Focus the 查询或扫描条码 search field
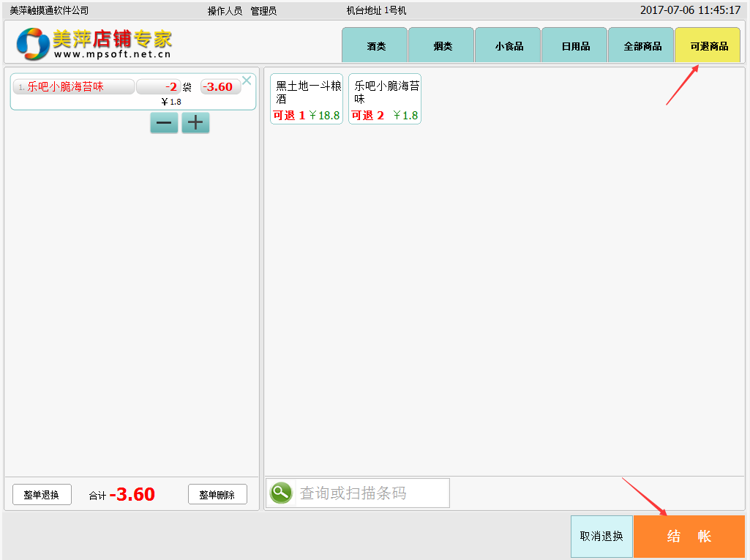The image size is (750, 560). point(372,493)
